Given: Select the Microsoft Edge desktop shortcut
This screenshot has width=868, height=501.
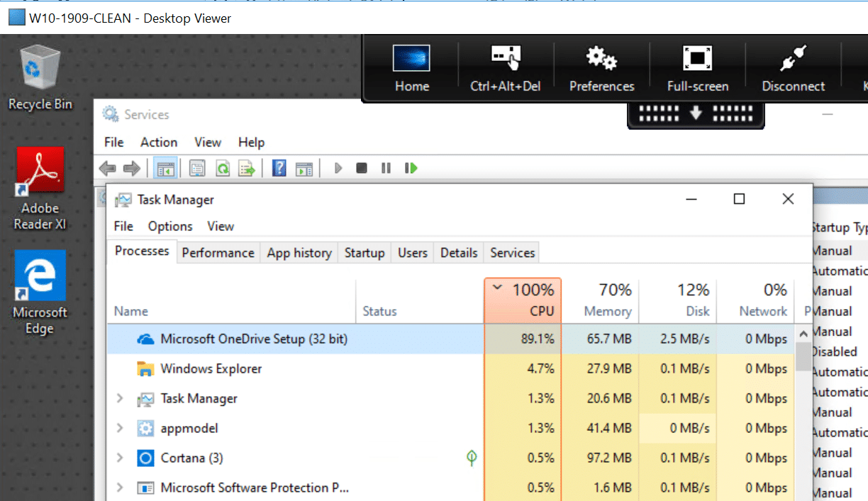Looking at the screenshot, I should click(40, 293).
